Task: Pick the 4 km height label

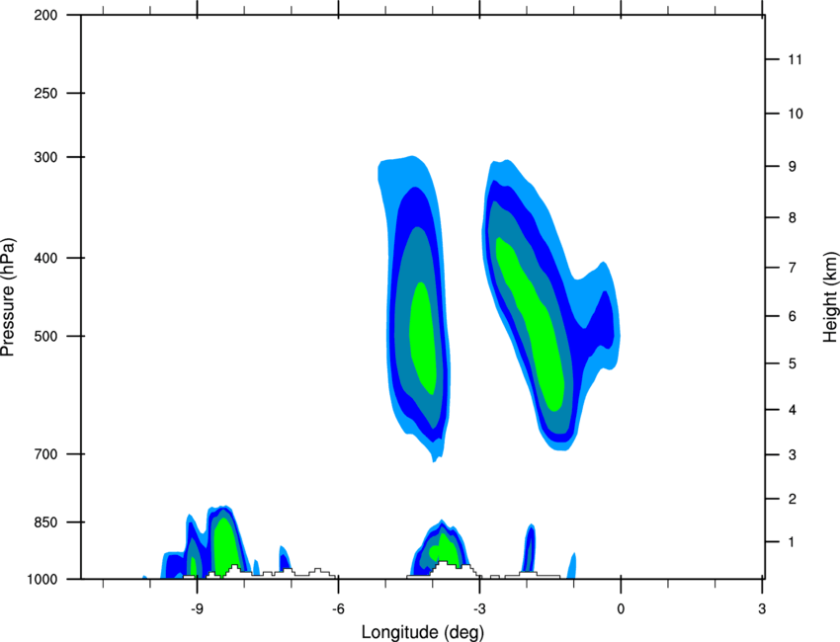Action: coord(792,410)
